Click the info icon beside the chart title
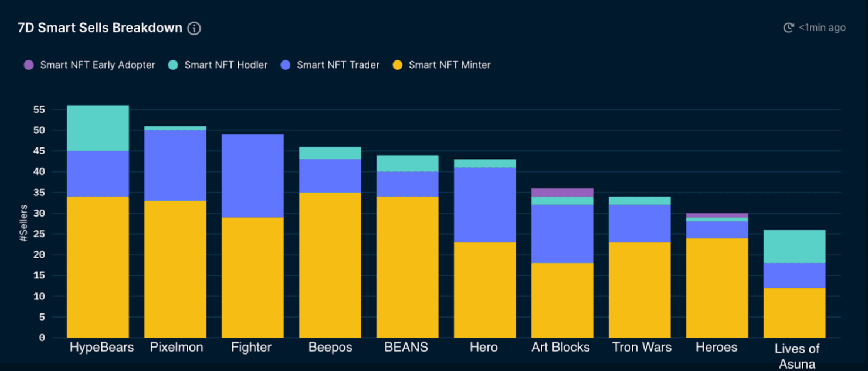 [194, 28]
